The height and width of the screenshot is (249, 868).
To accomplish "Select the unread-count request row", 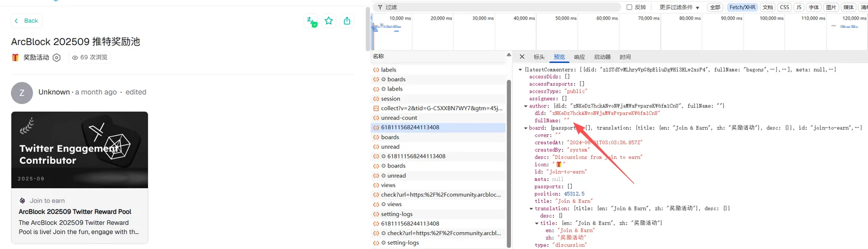I will tap(438, 118).
